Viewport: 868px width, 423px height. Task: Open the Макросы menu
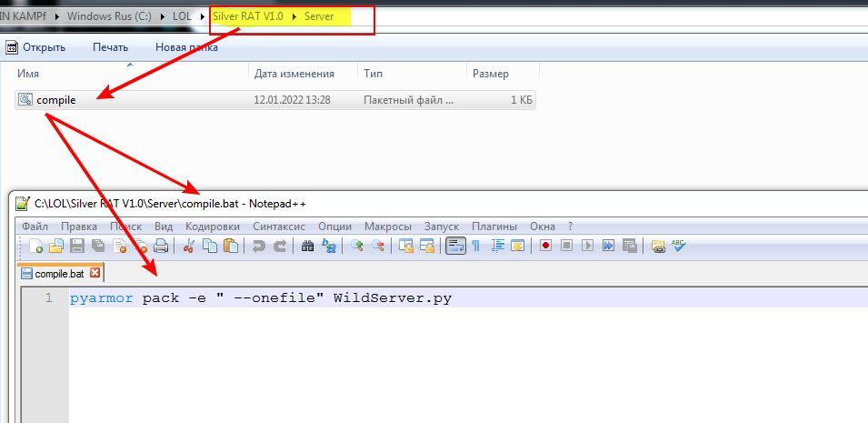pos(387,227)
